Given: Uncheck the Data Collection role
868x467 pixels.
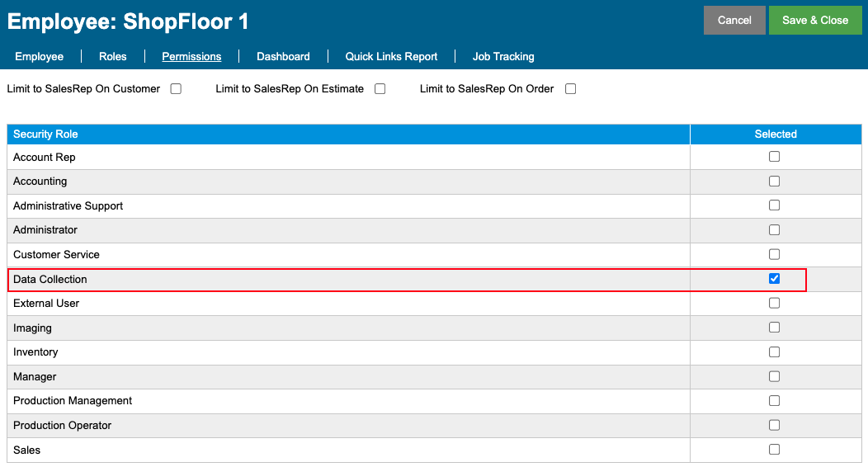Looking at the screenshot, I should 775,278.
